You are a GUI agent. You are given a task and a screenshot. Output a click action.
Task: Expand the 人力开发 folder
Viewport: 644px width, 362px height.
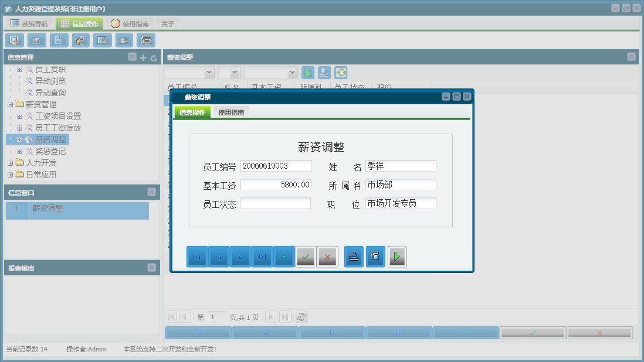11,163
